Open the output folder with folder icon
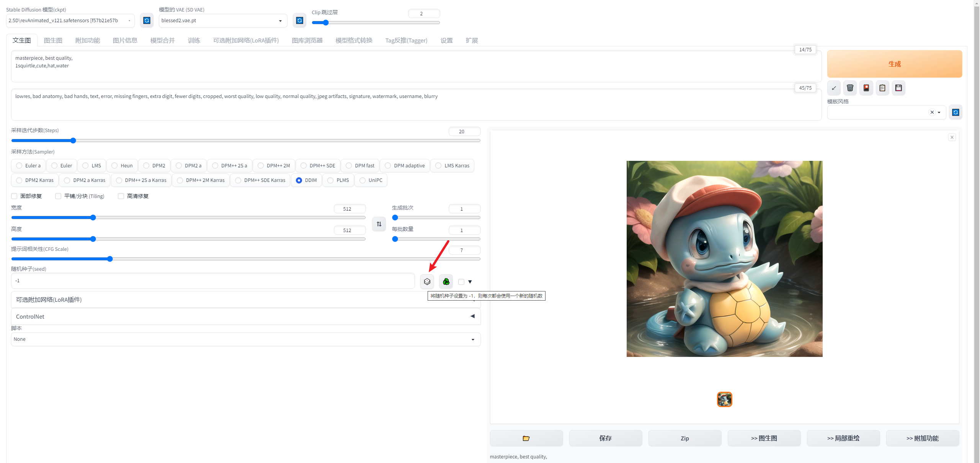 point(526,438)
